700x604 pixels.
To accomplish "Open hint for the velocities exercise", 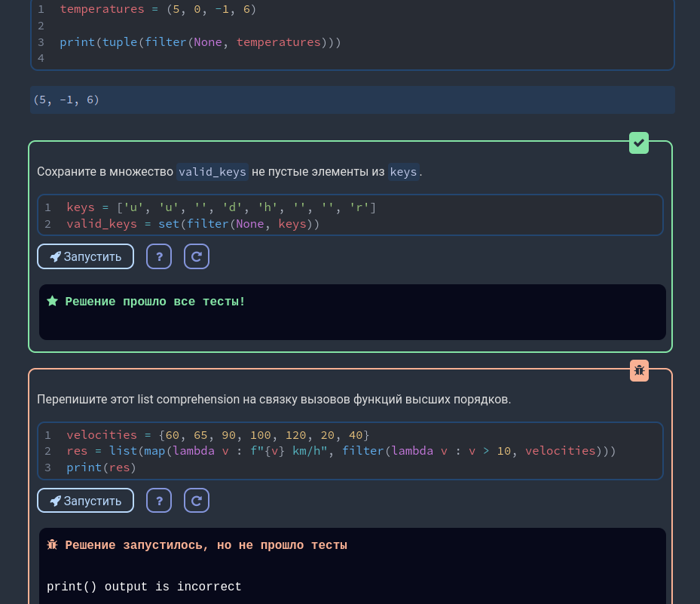I will tap(159, 501).
